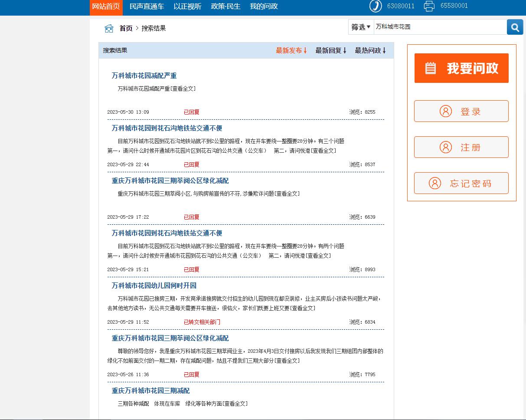Viewport: 526px width, 420px height.
Task: Toggle sorting by 最热问政
Action: pos(369,50)
